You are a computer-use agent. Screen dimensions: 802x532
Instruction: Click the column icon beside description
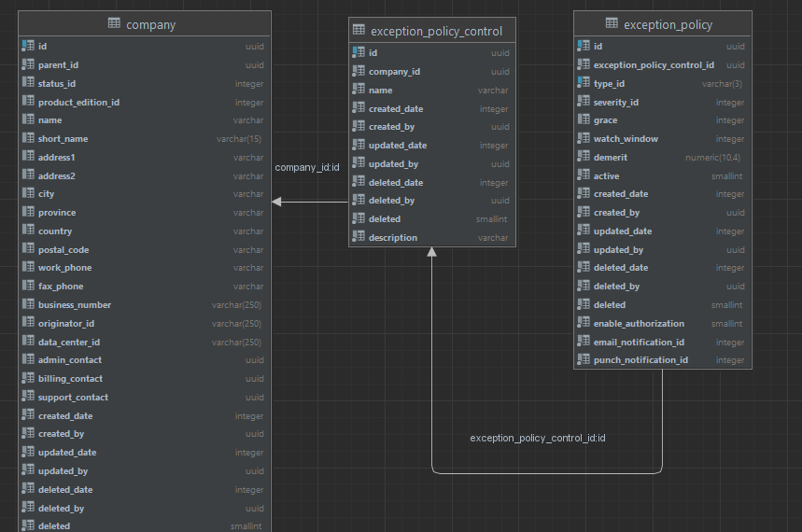pyautogui.click(x=359, y=238)
